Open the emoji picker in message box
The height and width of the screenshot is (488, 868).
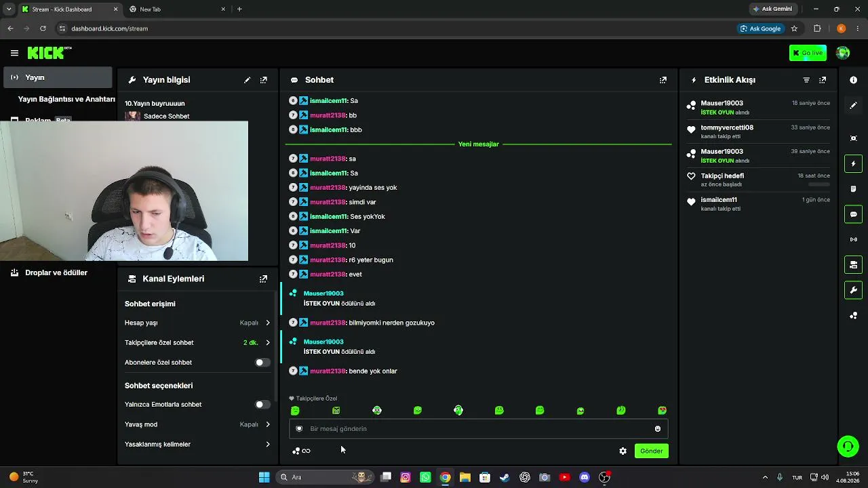tap(657, 428)
